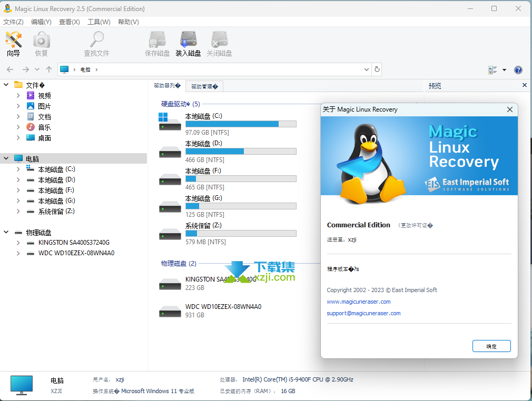Open the 编辑(Y) menu

tap(41, 22)
